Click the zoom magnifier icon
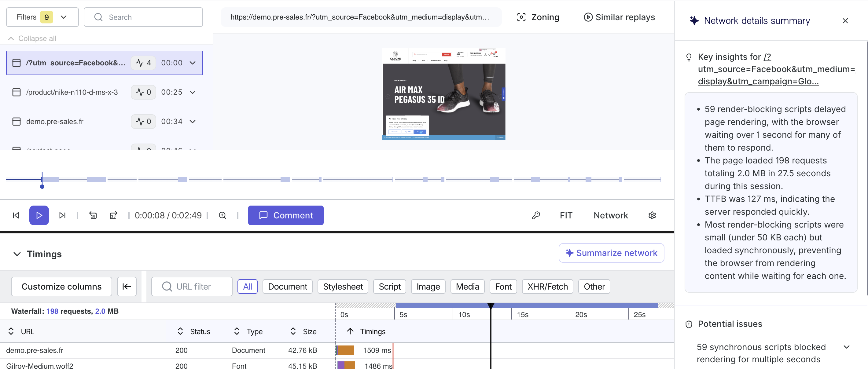This screenshot has height=369, width=868. [x=223, y=215]
